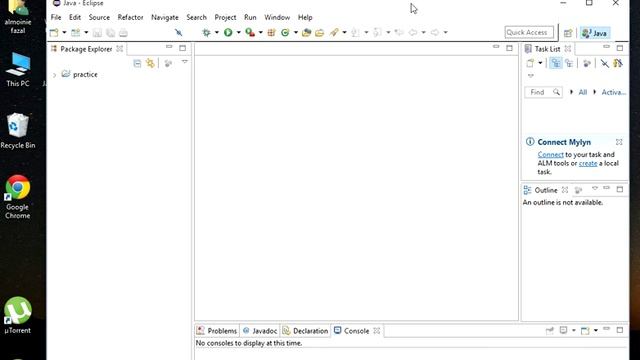Switch to the Declaration tab
This screenshot has width=640, height=360.
306,331
